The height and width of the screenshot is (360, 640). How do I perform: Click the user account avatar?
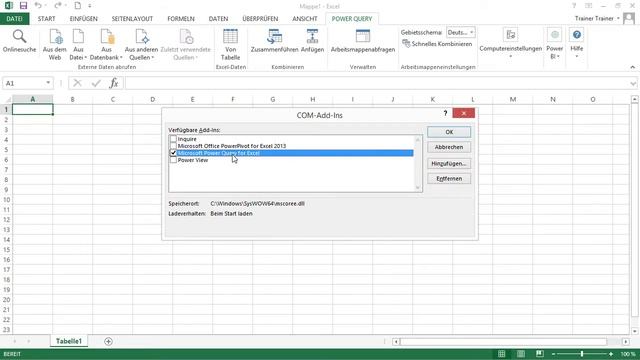tap(629, 18)
